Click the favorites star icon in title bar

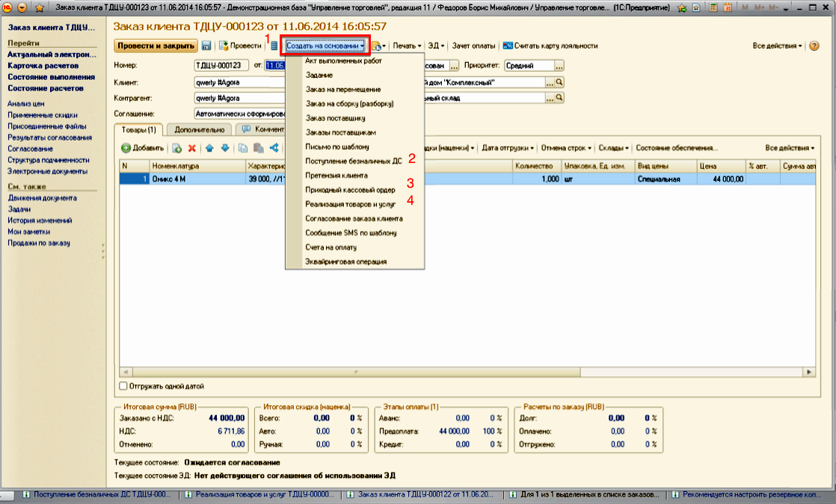click(40, 7)
